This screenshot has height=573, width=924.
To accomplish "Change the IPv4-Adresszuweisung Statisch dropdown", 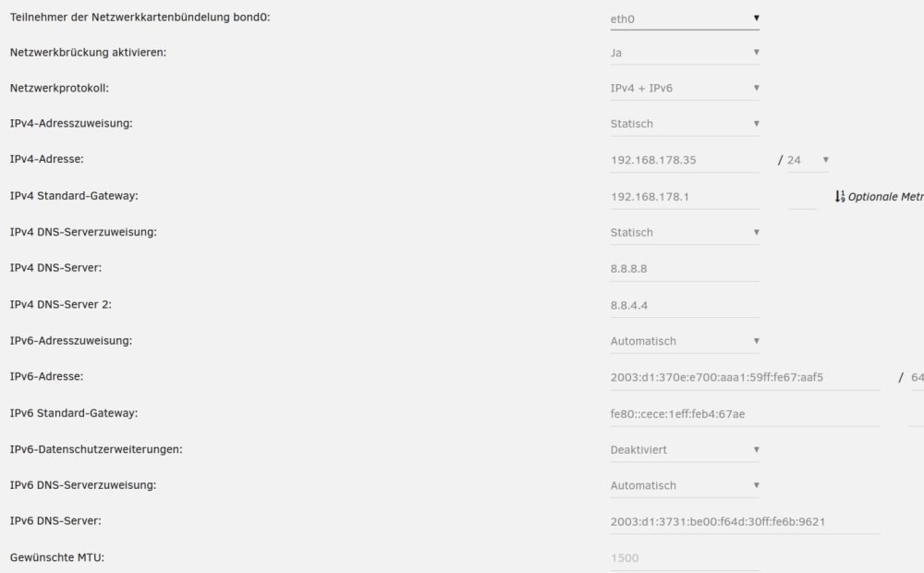I will [685, 124].
